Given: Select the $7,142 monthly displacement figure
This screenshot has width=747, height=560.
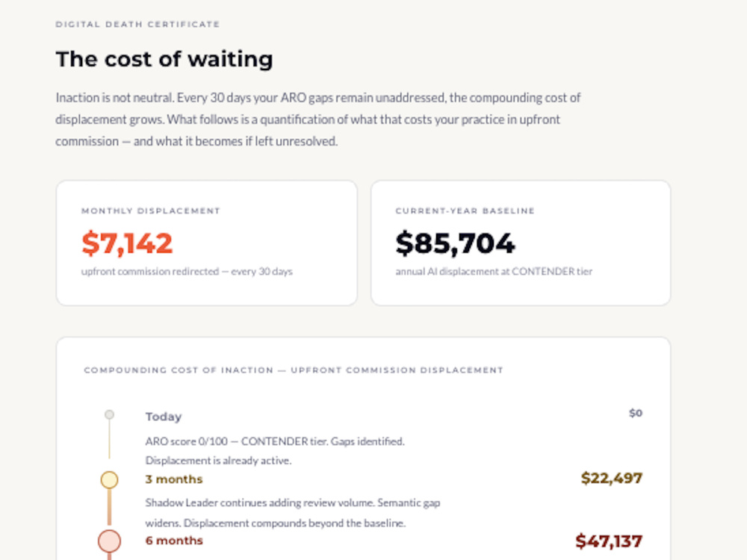Looking at the screenshot, I should (127, 243).
